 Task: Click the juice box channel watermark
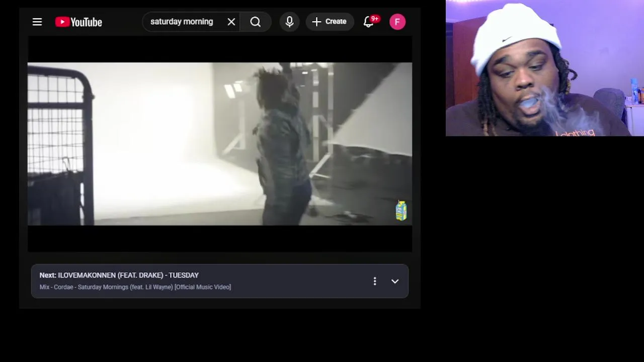(x=401, y=211)
